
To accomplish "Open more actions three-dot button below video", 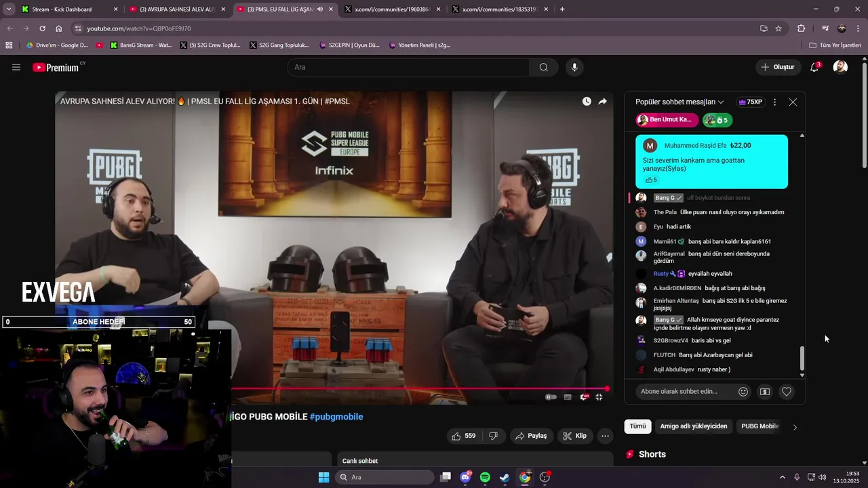I will 606,436.
